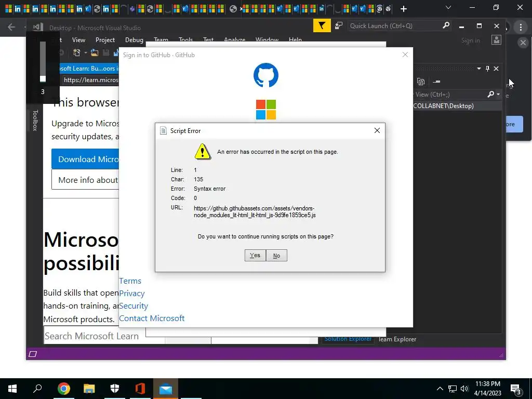Click the Microsoft four-square logo
The height and width of the screenshot is (399, 532).
point(265,110)
